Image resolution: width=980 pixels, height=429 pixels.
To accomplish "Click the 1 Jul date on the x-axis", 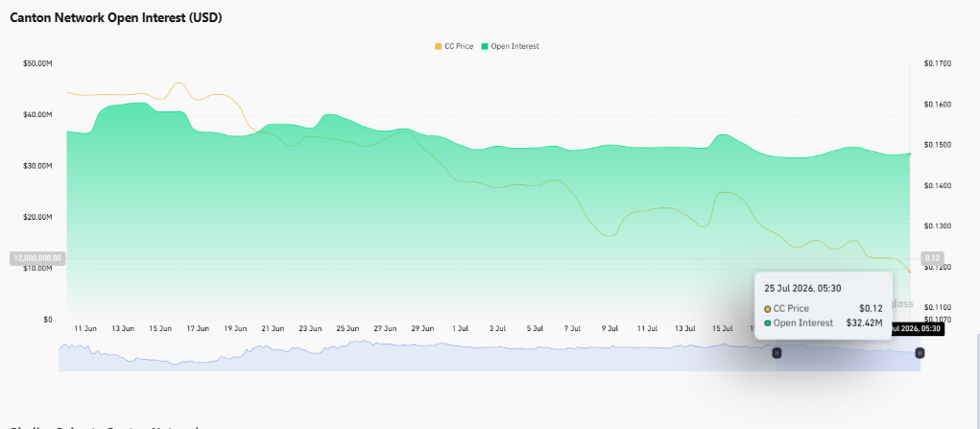I will 460,328.
